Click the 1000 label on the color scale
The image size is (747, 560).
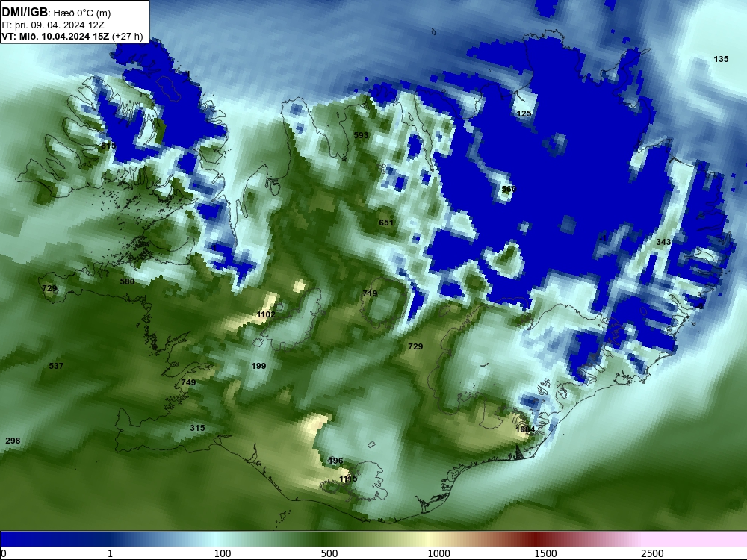[x=438, y=553]
